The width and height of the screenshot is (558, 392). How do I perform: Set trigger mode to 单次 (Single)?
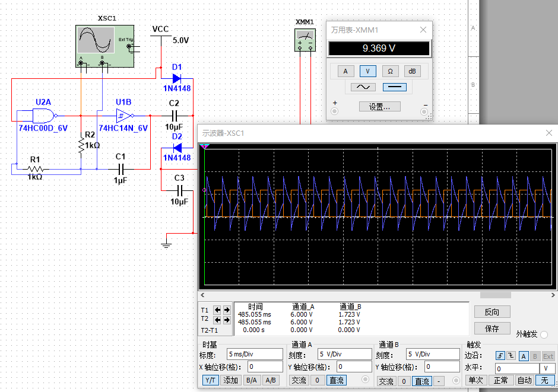tap(476, 380)
